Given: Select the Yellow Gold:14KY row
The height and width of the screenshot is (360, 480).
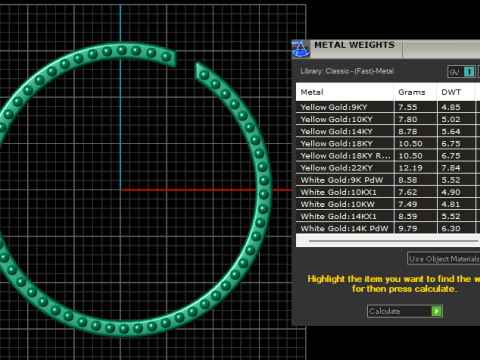Looking at the screenshot, I should click(x=388, y=131).
